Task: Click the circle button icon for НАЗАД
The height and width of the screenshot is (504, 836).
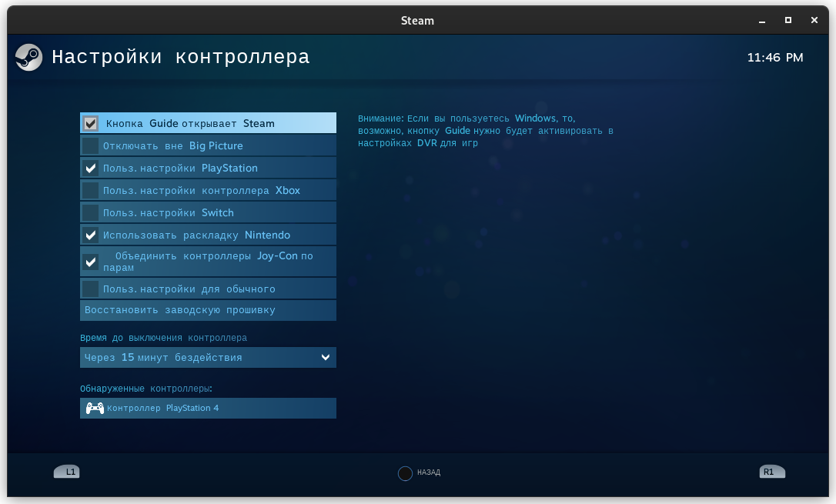Action: [x=405, y=473]
